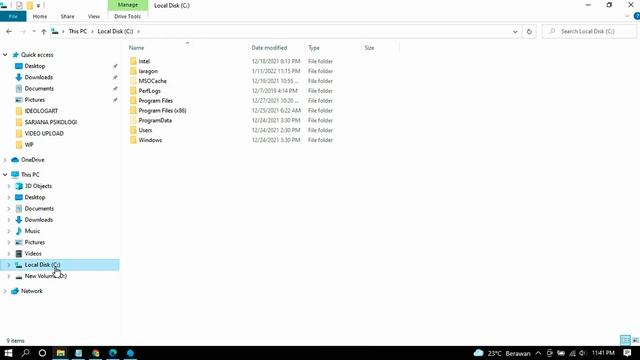Image resolution: width=640 pixels, height=360 pixels.
Task: Click This PC in address breadcrumb
Action: coord(78,31)
